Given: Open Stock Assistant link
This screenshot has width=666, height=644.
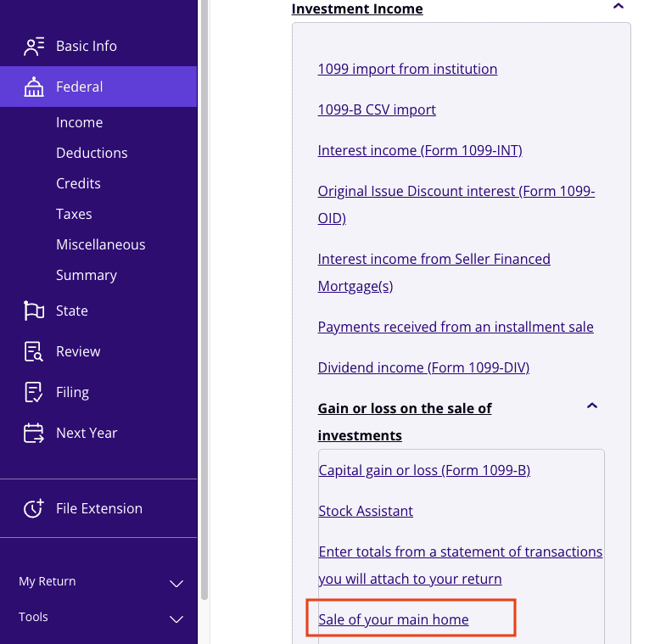Looking at the screenshot, I should tap(366, 511).
